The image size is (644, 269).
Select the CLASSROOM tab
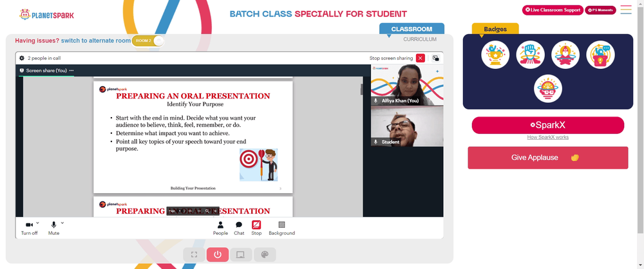[412, 29]
